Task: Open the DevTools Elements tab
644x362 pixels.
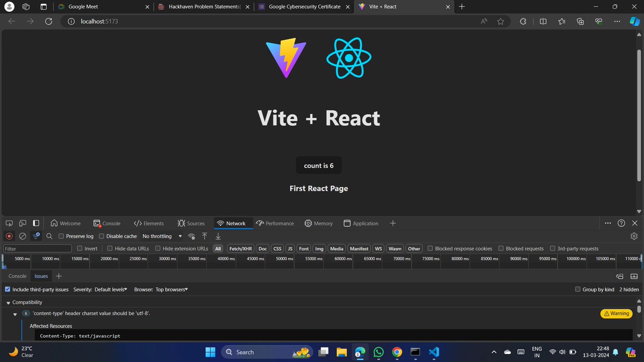Action: [x=149, y=223]
